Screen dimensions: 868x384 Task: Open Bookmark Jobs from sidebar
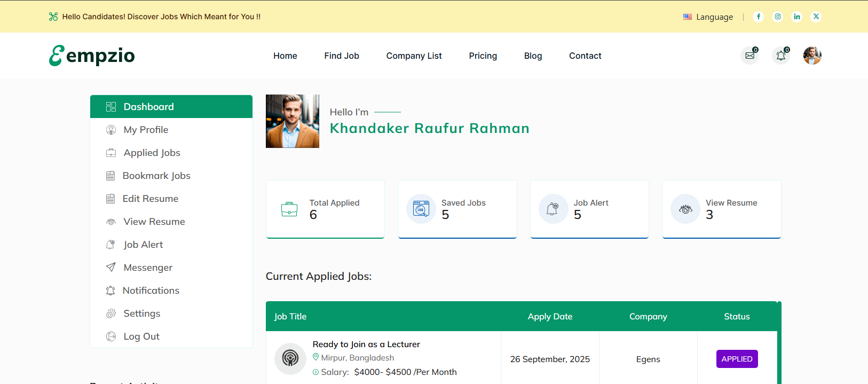pos(156,176)
